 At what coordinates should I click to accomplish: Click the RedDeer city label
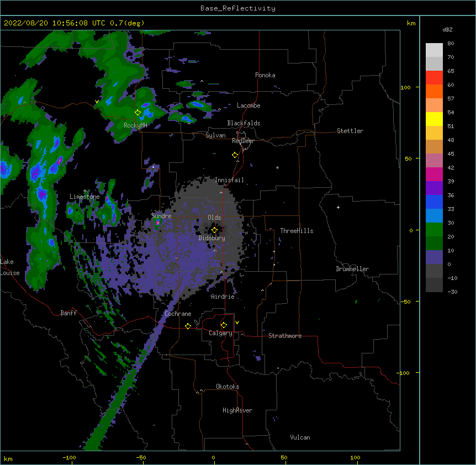pyautogui.click(x=243, y=141)
